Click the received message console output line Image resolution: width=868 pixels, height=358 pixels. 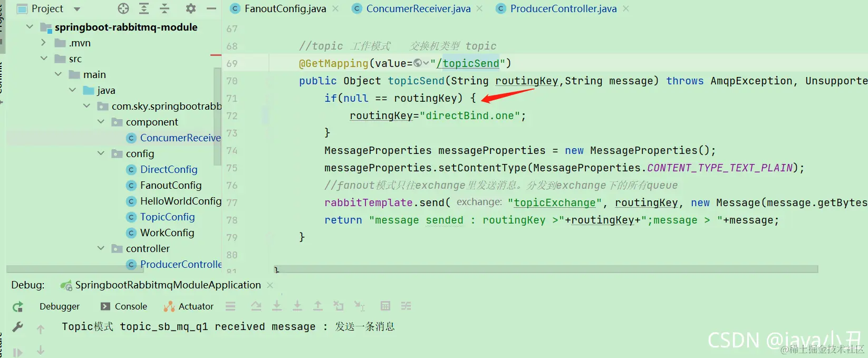tap(228, 327)
